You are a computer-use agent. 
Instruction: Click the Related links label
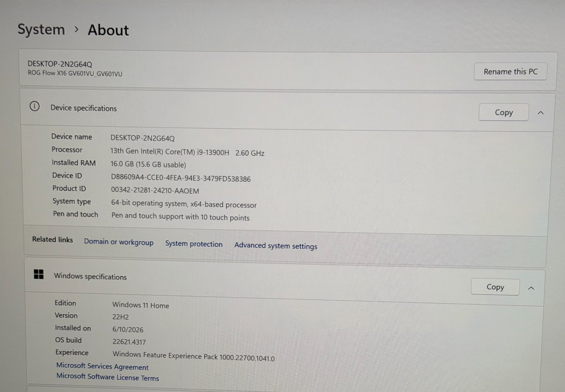pyautogui.click(x=52, y=239)
